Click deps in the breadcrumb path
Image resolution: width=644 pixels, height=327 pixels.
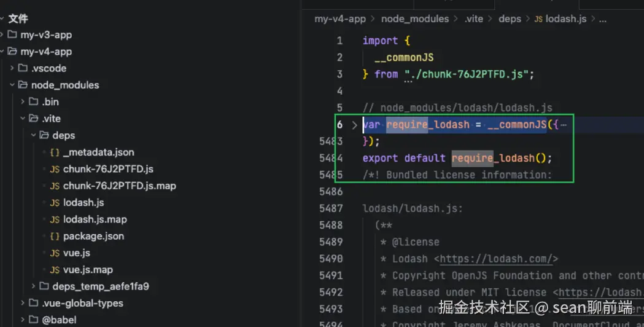pos(510,19)
